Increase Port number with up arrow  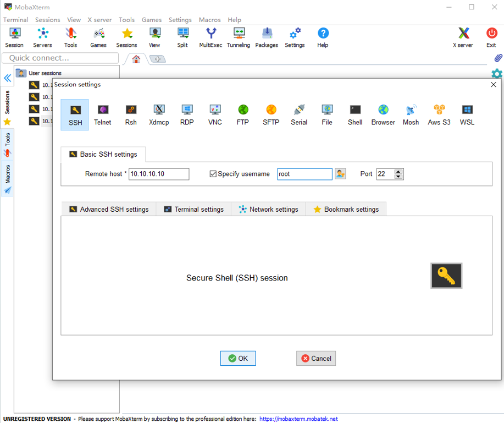398,172
